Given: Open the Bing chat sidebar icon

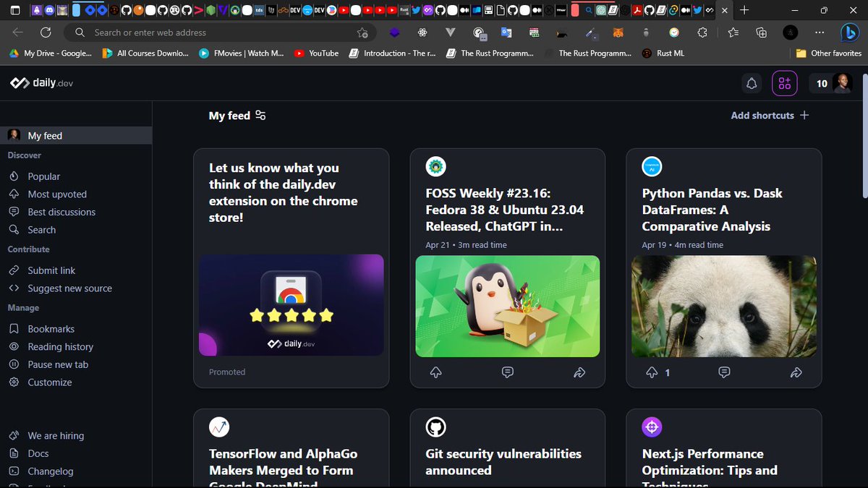Looking at the screenshot, I should (x=849, y=33).
